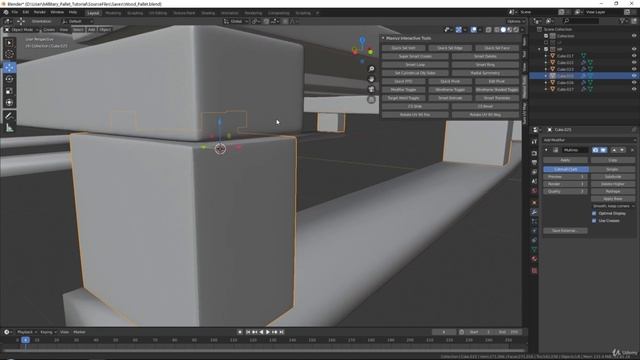640x360 pixels.
Task: Click the viewport pan hand icon
Action: click(x=371, y=79)
